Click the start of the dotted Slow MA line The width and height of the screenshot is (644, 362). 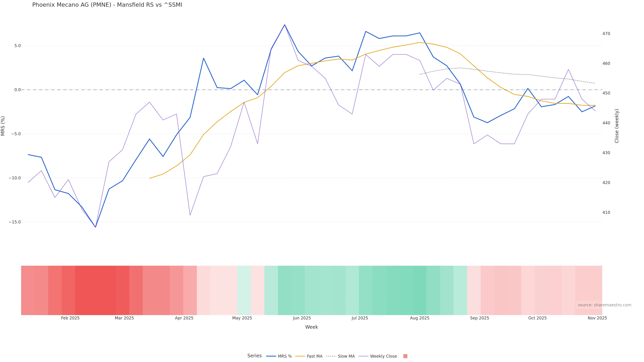(420, 74)
